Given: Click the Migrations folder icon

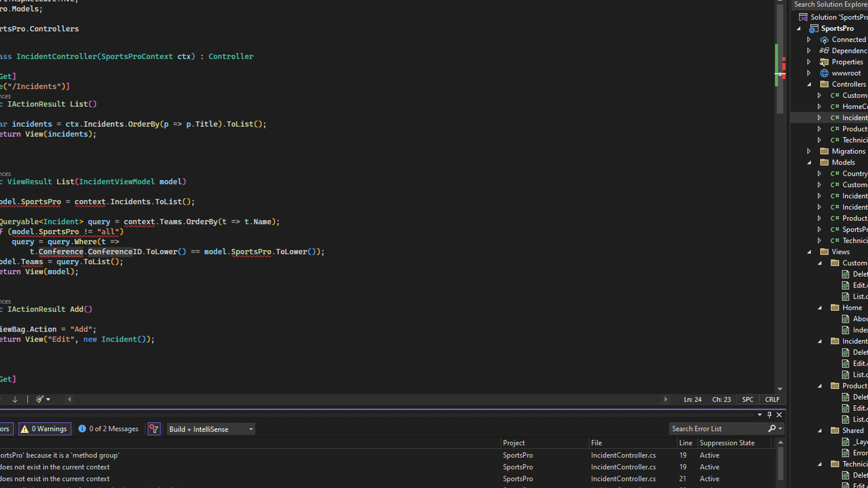Looking at the screenshot, I should click(x=824, y=151).
